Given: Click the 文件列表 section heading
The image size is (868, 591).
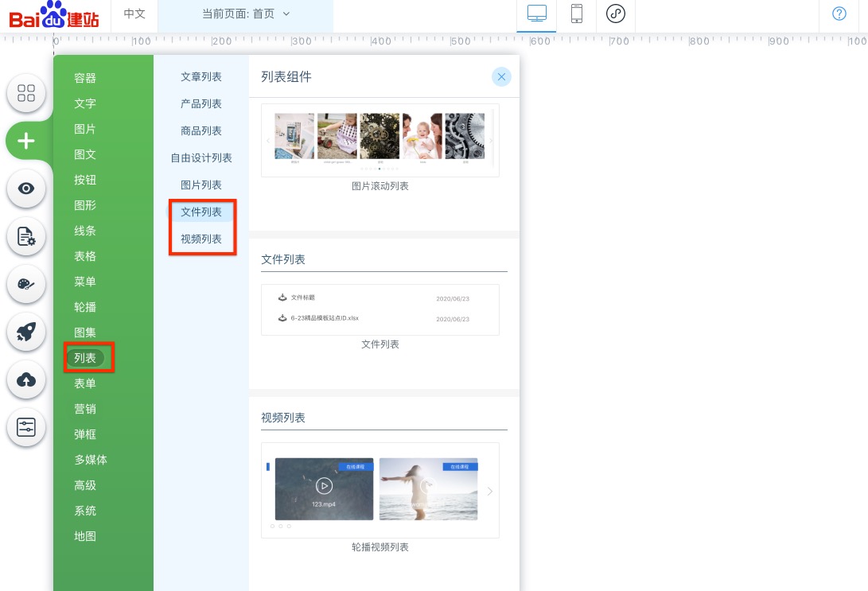Looking at the screenshot, I should 283,259.
